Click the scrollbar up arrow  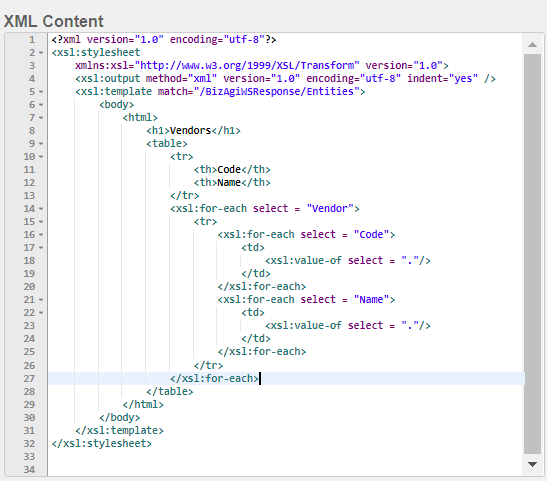tap(532, 45)
